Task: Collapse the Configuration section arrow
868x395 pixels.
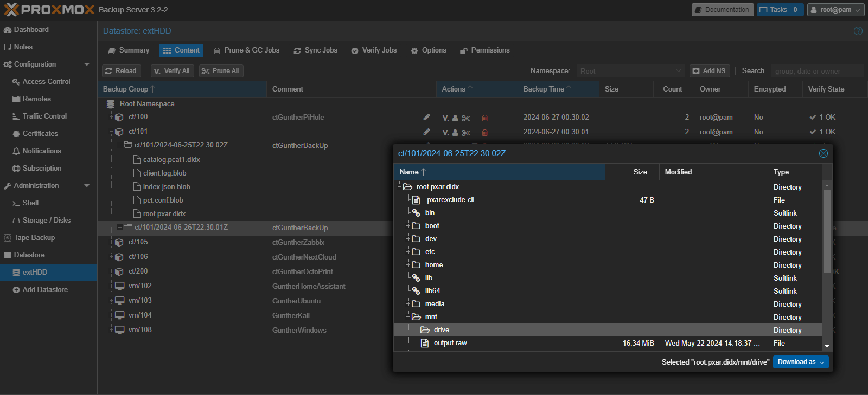Action: pos(87,64)
